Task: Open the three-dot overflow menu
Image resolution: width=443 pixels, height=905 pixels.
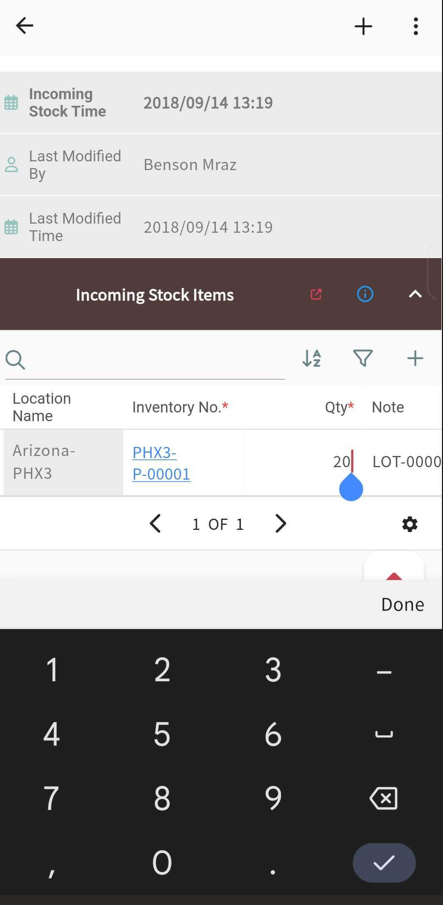Action: tap(415, 26)
